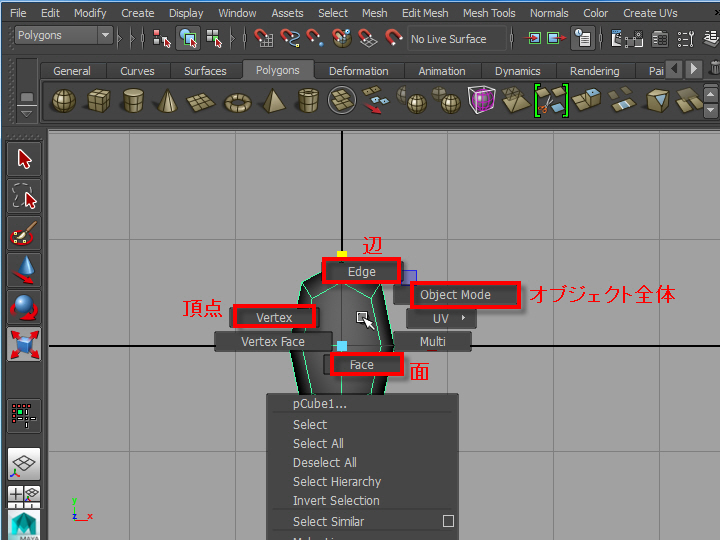The image size is (720, 540).
Task: Expand the UV marking menu submenu
Action: [x=441, y=319]
